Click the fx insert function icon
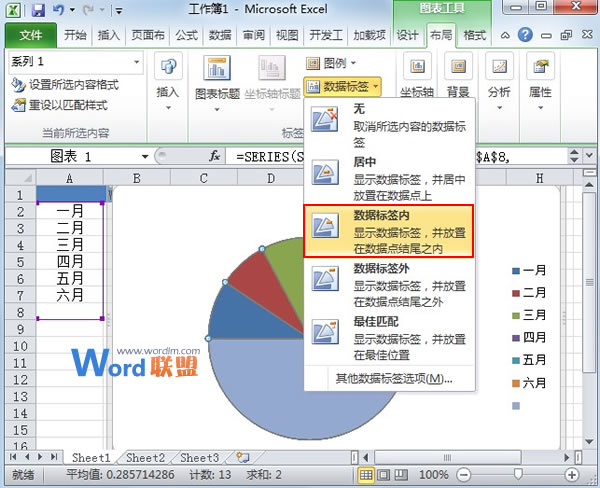Screen dimensions: 600x488 click(x=214, y=157)
